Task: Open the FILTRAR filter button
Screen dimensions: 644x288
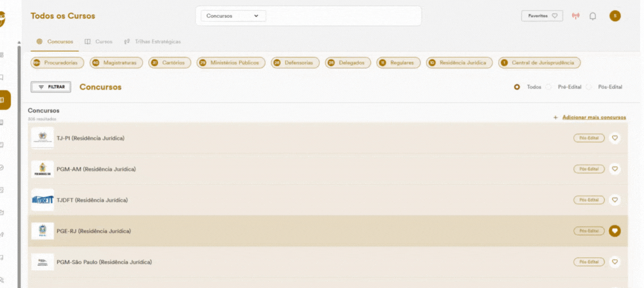Action: (50, 87)
